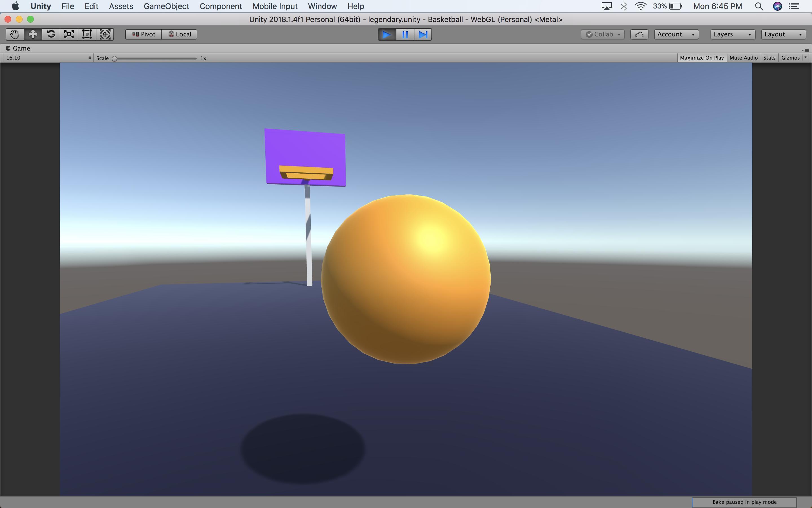Stop play mode with Play button
The image size is (812, 508).
387,34
